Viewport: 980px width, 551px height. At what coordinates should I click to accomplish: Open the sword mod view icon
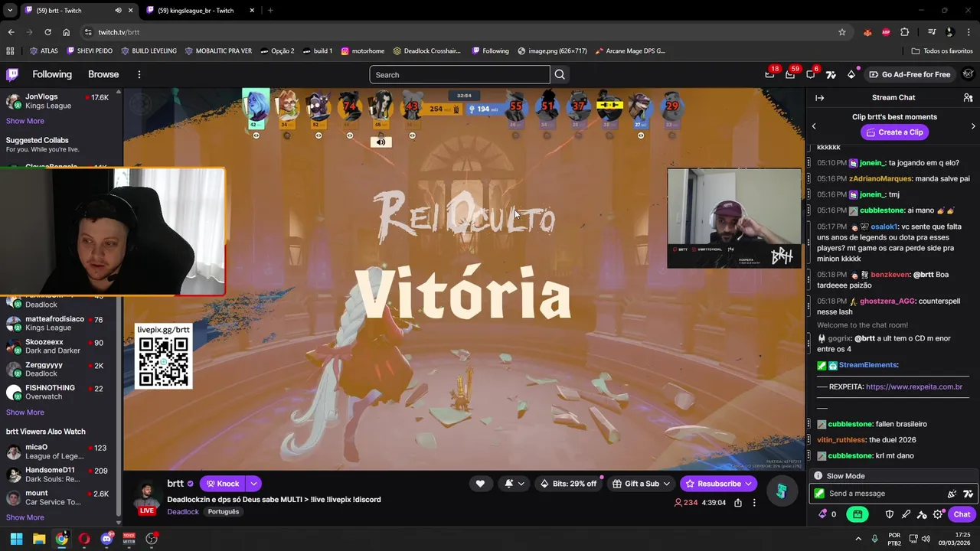(906, 514)
